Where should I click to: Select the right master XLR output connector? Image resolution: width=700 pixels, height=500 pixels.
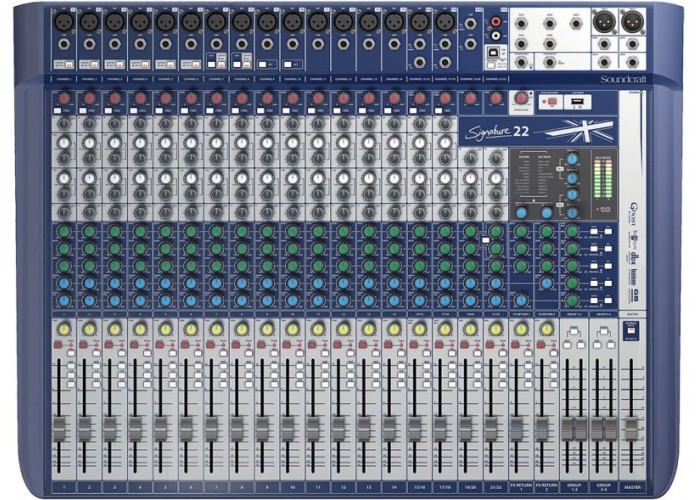pos(633,21)
